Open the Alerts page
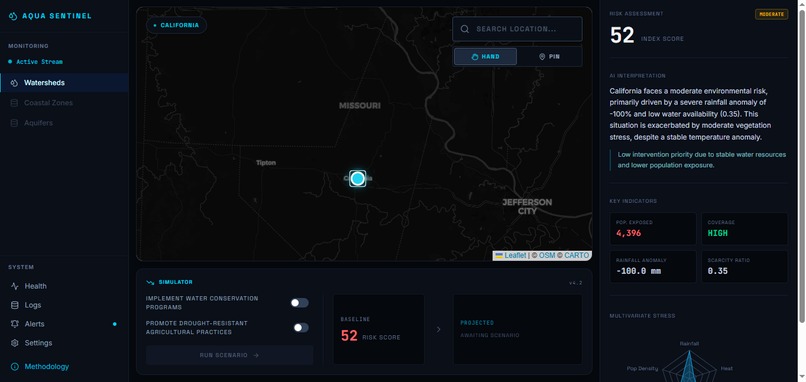 [64, 324]
